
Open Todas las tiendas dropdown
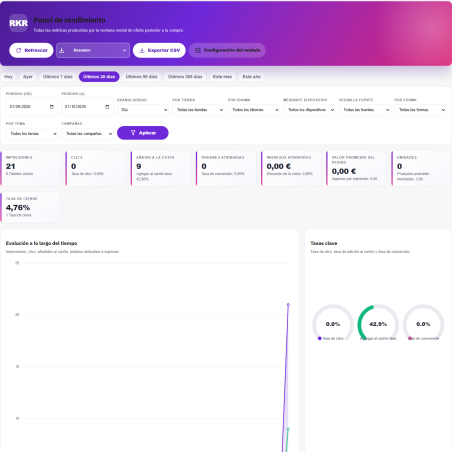point(198,110)
